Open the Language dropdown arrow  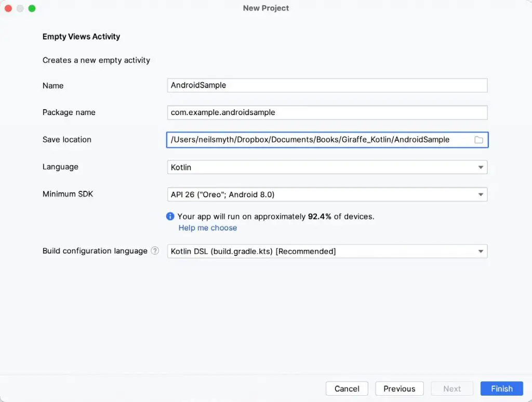[482, 167]
